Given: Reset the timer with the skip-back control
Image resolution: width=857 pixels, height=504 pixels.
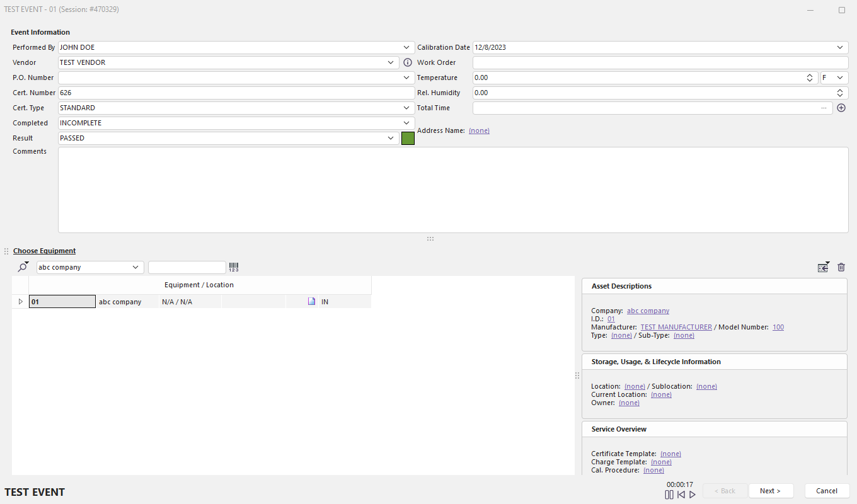Looking at the screenshot, I should click(681, 495).
